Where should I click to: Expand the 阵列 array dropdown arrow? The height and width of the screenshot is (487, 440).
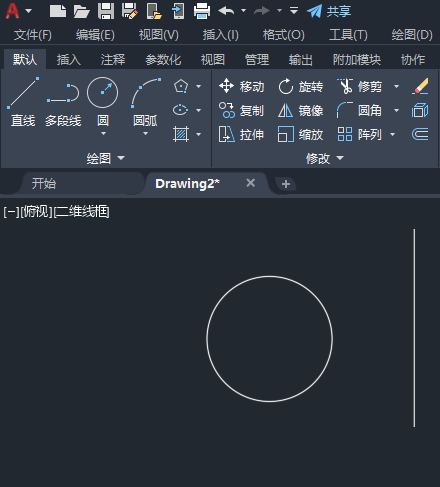click(392, 134)
